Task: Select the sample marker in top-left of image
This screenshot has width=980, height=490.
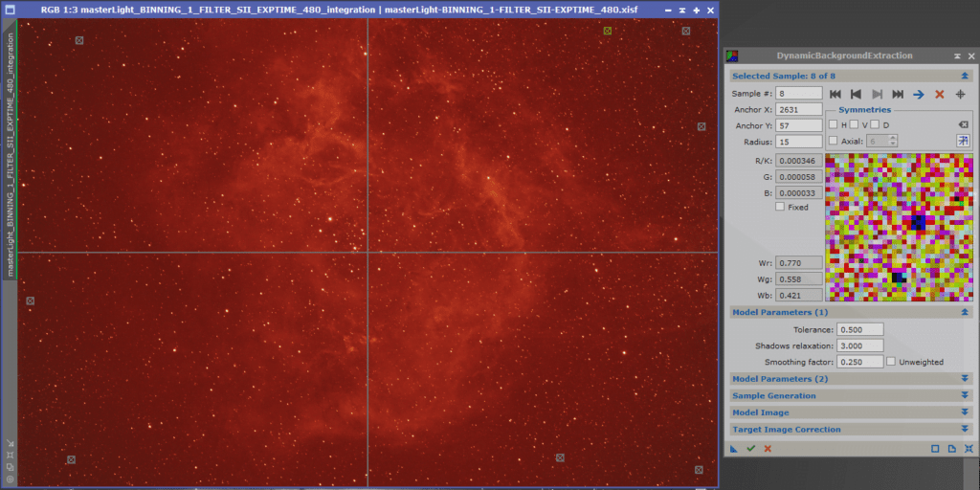Action: (78, 40)
